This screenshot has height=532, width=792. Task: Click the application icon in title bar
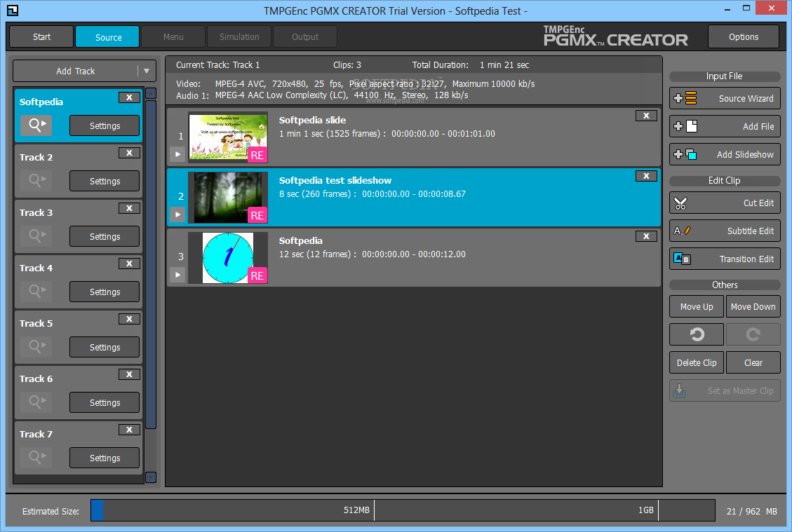(x=13, y=10)
